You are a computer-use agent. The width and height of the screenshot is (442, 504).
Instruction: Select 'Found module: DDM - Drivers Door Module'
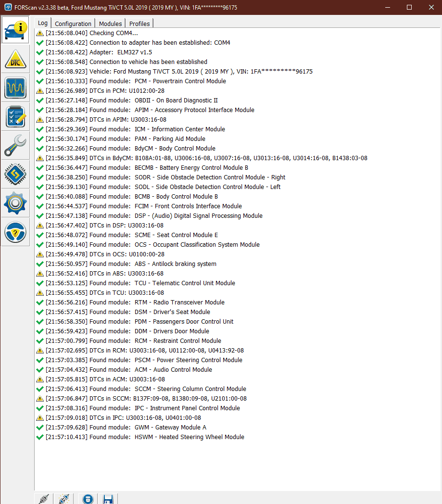pos(123,332)
